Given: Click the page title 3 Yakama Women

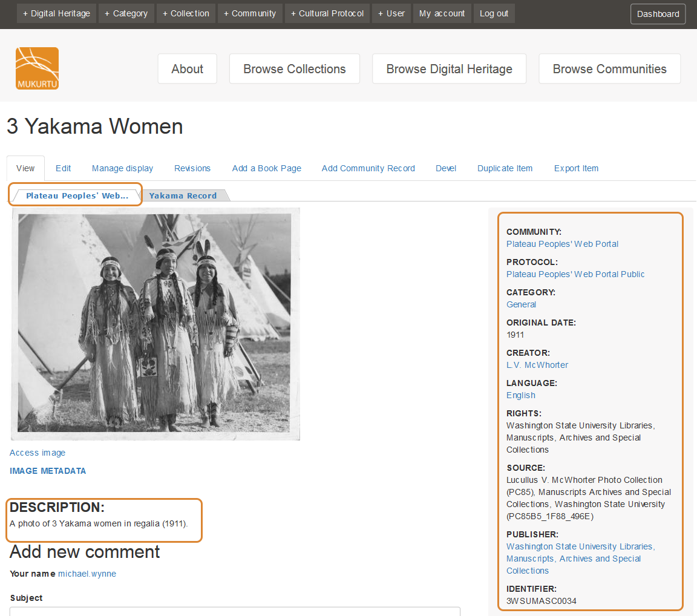Looking at the screenshot, I should point(94,126).
